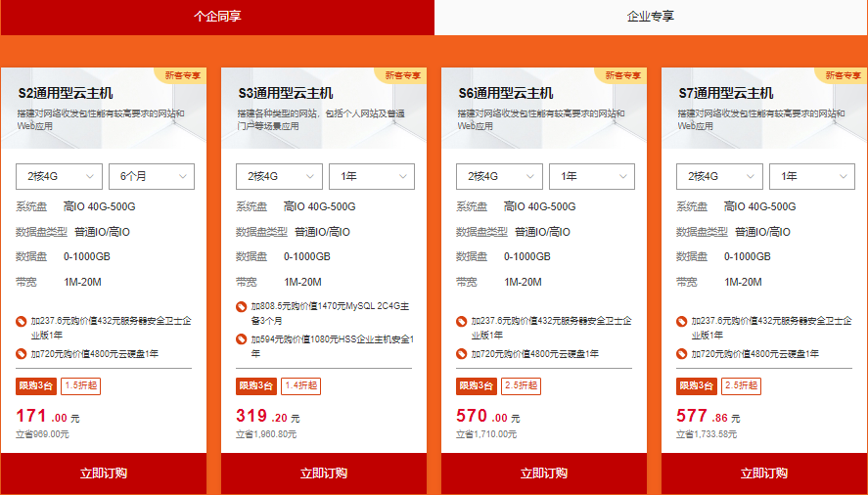Open the S6 card's 1年 duration dropdown

click(x=592, y=177)
